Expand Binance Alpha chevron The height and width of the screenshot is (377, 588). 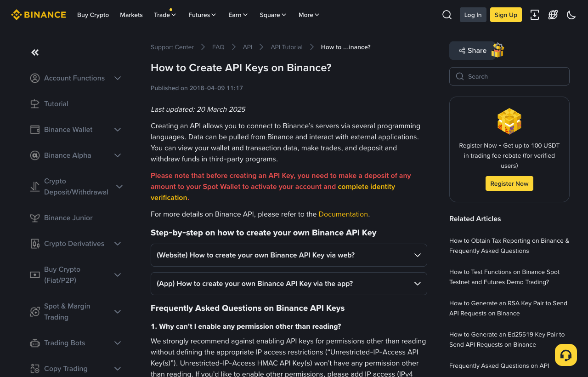[118, 155]
